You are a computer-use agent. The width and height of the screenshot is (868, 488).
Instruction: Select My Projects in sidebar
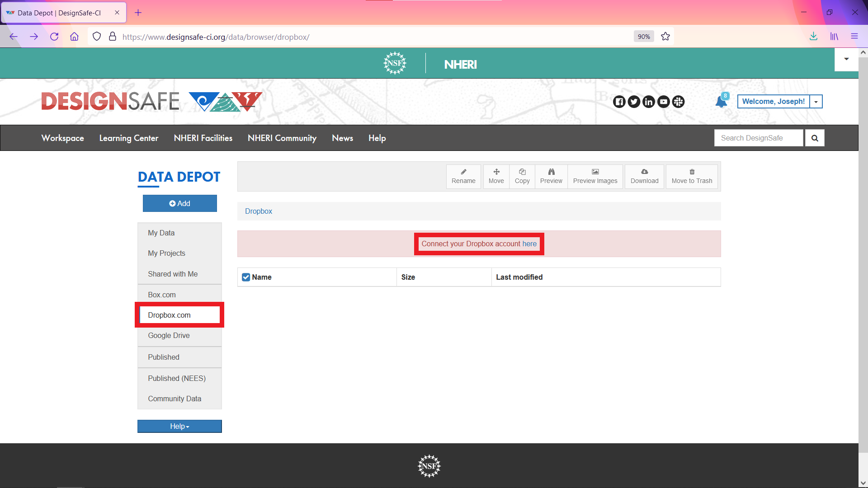tap(179, 253)
